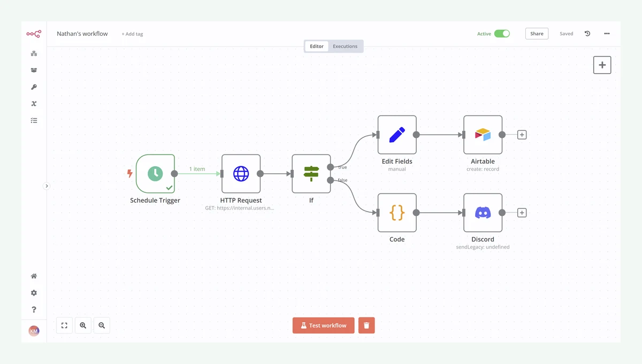Click the n8n logo icon
This screenshot has height=364, width=642.
pyautogui.click(x=34, y=34)
